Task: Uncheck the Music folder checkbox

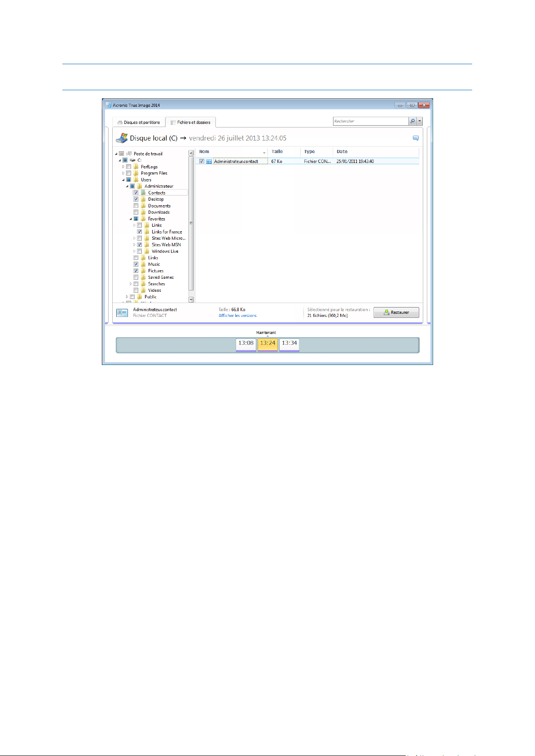Action: [x=136, y=264]
